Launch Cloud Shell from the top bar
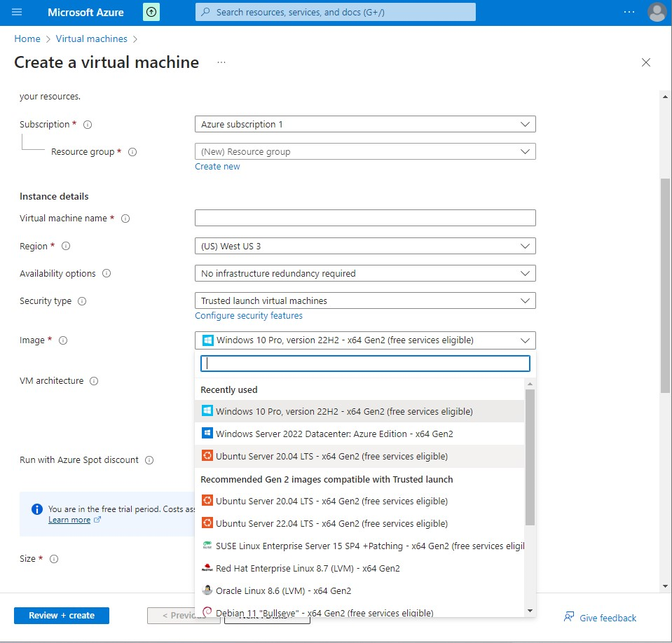 151,11
